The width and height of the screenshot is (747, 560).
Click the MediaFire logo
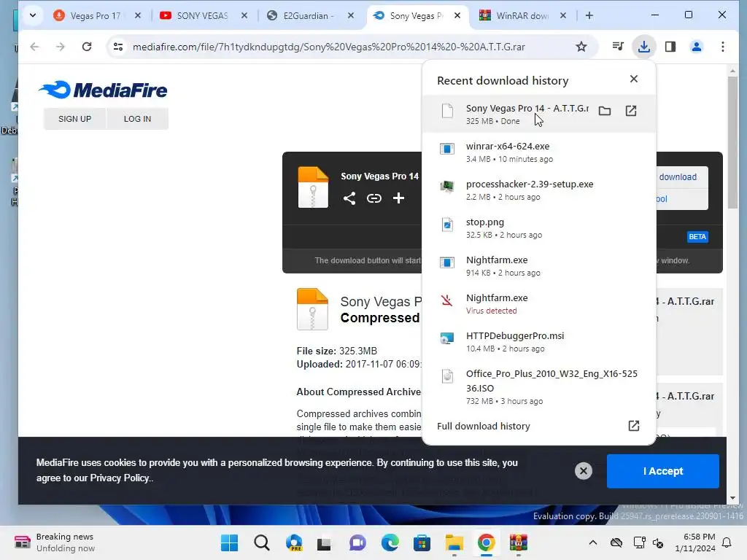[x=103, y=90]
